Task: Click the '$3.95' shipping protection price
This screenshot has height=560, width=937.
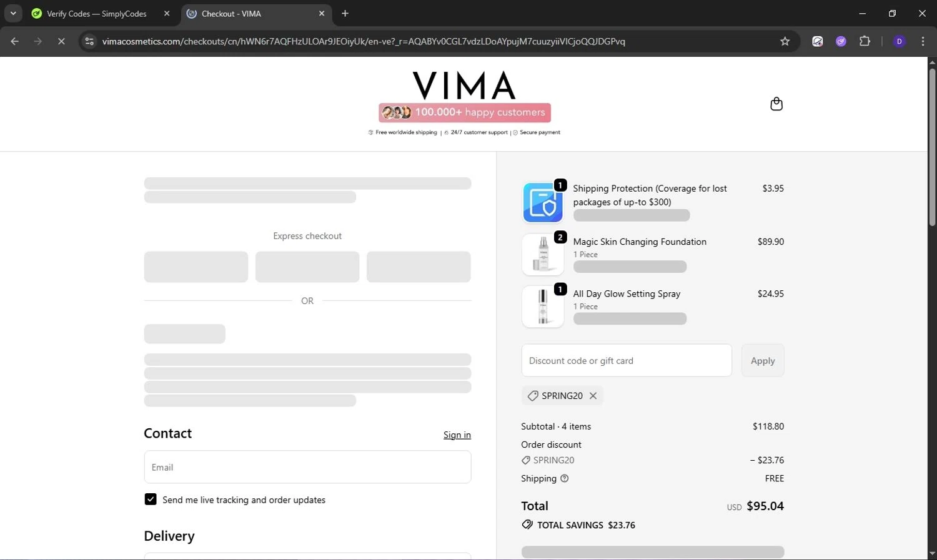Action: pos(773,189)
